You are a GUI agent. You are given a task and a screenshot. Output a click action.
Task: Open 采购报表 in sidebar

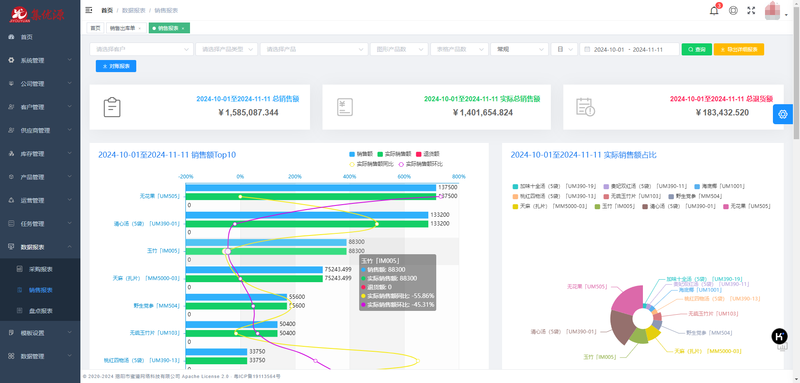tap(40, 269)
